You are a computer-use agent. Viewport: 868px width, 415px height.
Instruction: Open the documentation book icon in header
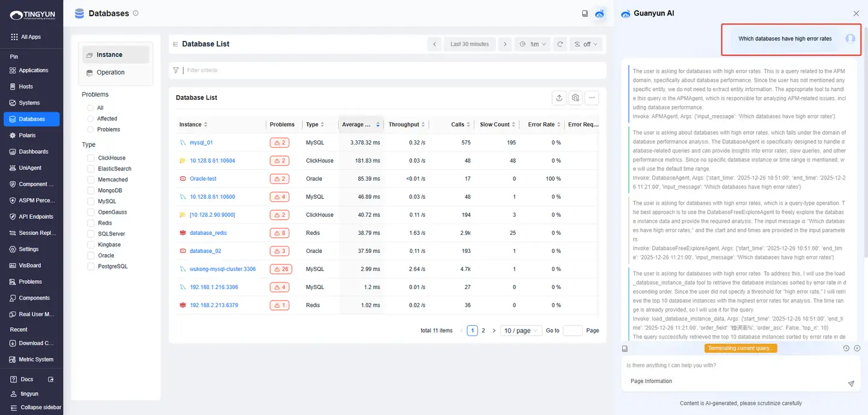585,14
